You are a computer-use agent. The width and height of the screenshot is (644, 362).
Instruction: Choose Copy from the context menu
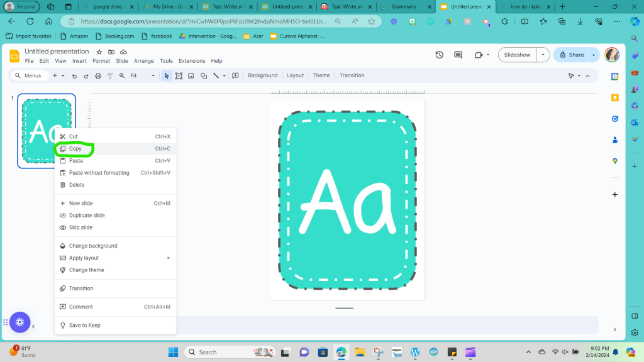[75, 149]
